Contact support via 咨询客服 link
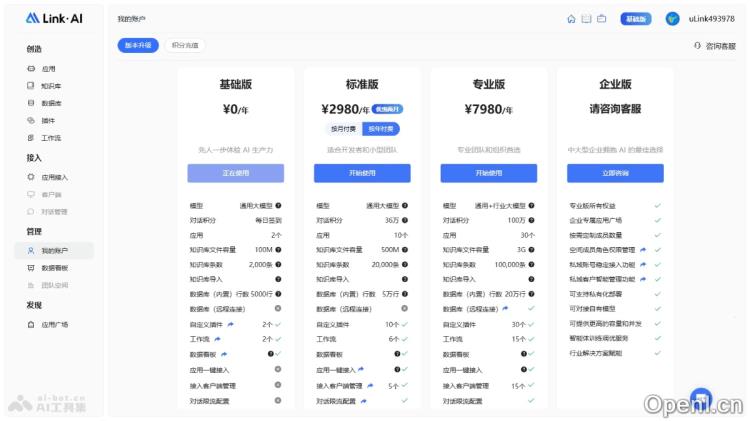This screenshot has height=421, width=750. (x=715, y=46)
